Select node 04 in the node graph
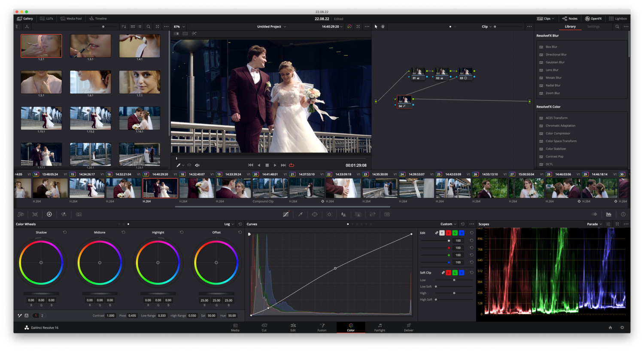The width and height of the screenshot is (644, 351). pos(404,101)
